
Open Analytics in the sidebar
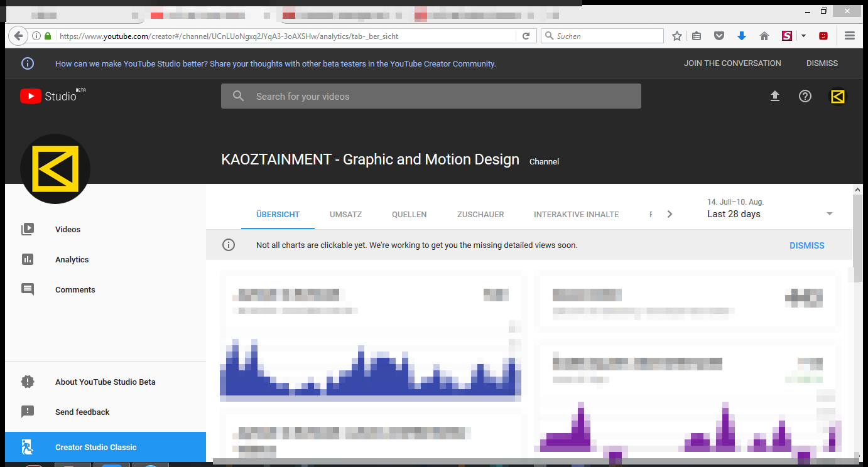click(x=72, y=260)
